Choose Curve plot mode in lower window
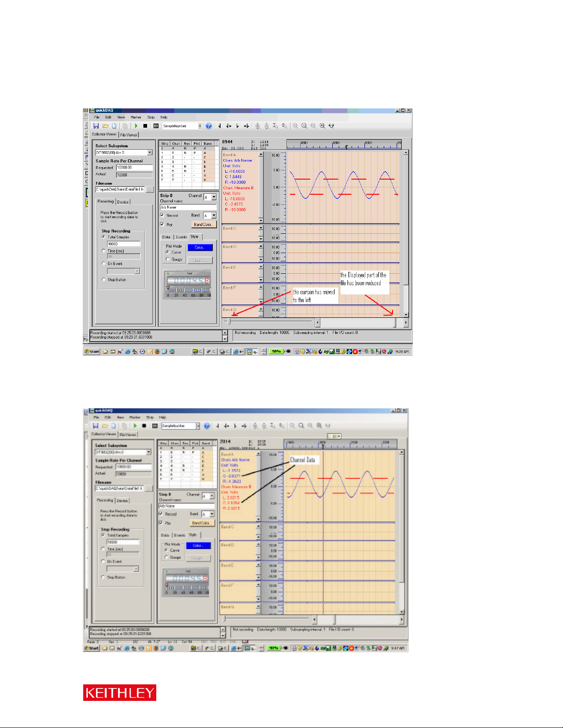This screenshot has width=563, height=728. (x=166, y=550)
